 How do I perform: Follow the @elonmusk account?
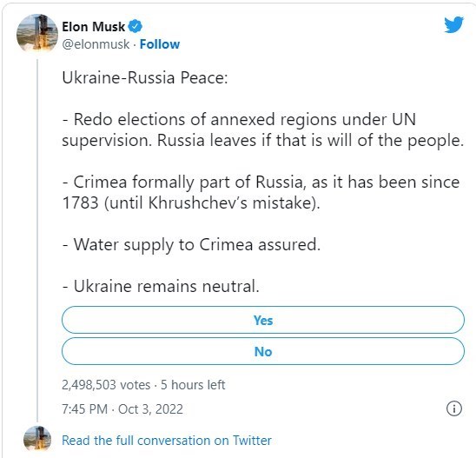[x=160, y=44]
